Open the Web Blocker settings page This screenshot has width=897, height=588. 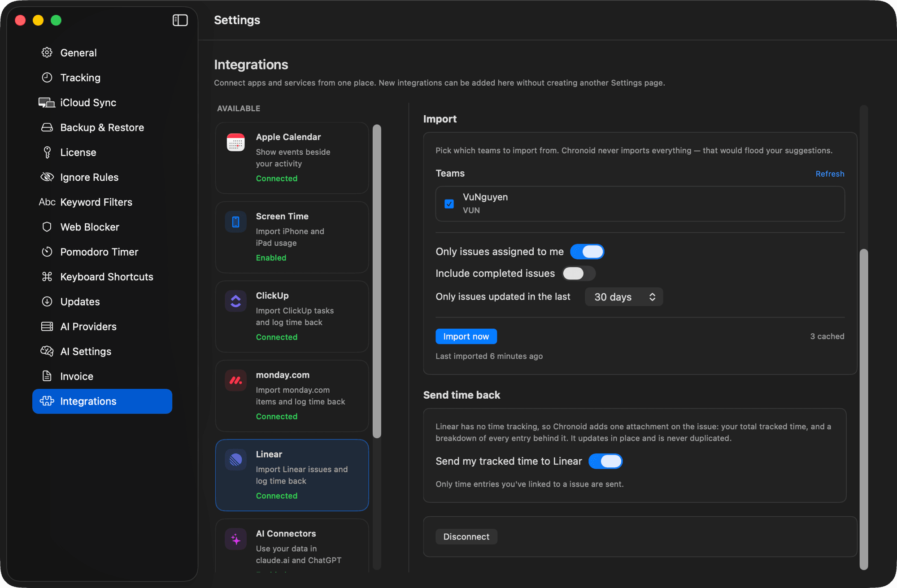click(x=102, y=227)
